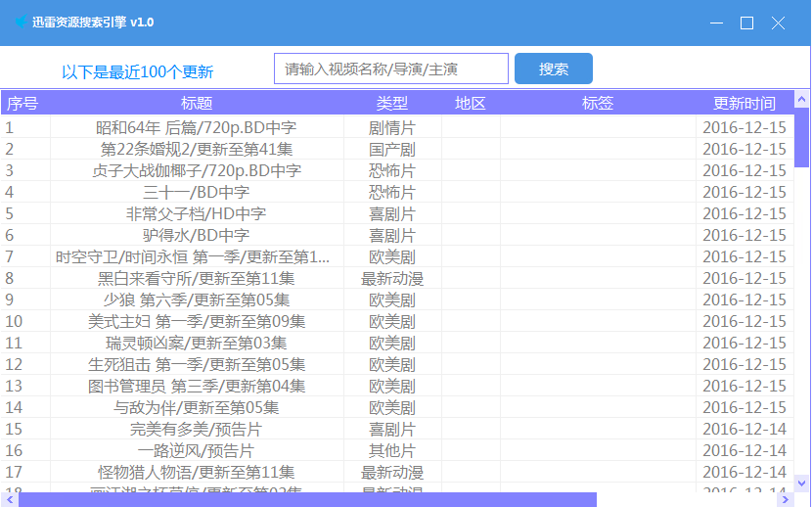
Task: Maximize the application window
Action: (746, 23)
